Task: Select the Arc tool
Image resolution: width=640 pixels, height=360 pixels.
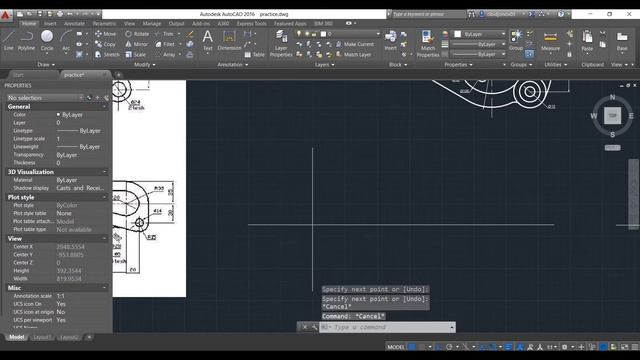Action: click(66, 40)
